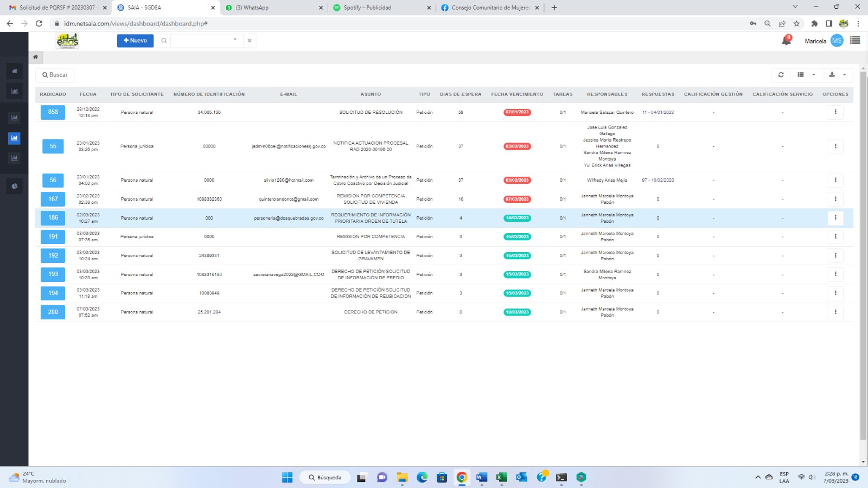Open the notifications bell icon

(x=786, y=41)
